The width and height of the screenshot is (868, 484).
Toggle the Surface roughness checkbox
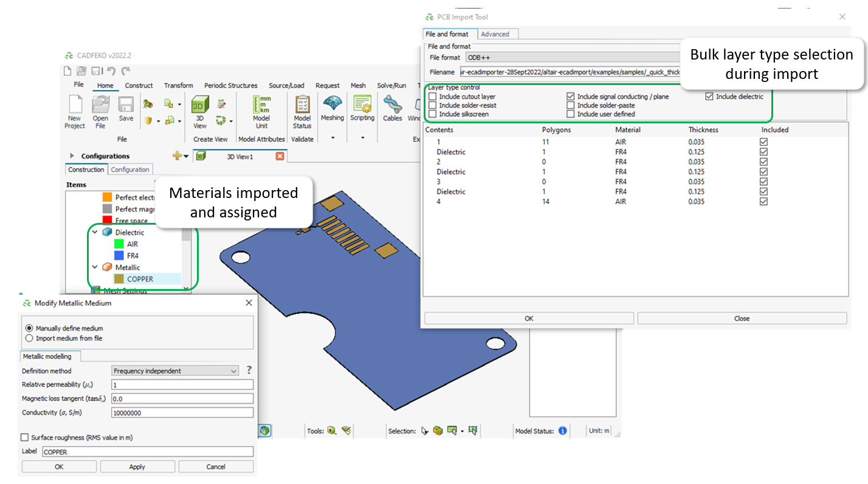pos(25,437)
